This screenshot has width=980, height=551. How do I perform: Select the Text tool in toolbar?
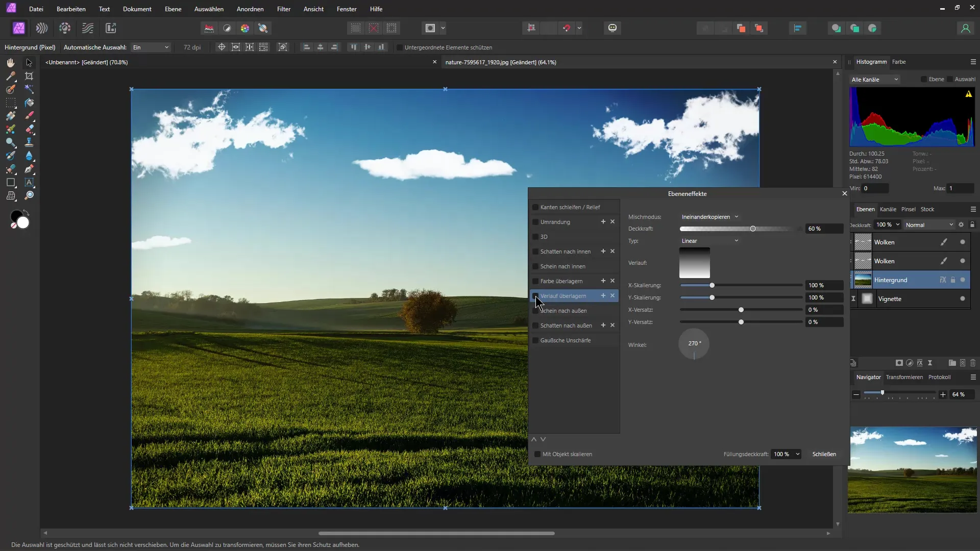click(x=29, y=182)
